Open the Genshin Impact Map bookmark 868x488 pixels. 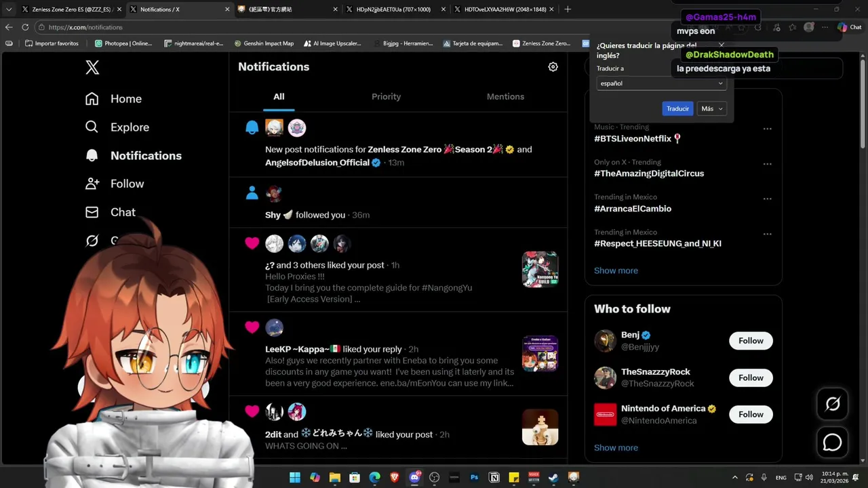point(264,43)
